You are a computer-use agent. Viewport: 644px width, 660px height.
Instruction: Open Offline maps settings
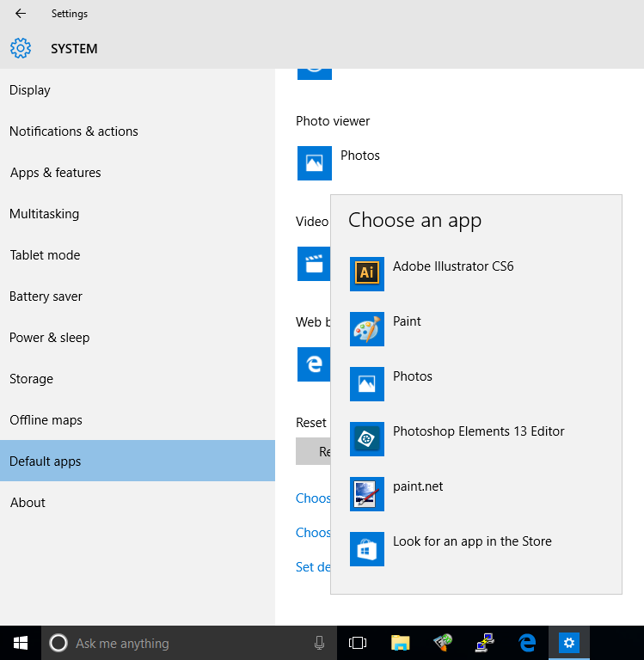tap(138, 420)
